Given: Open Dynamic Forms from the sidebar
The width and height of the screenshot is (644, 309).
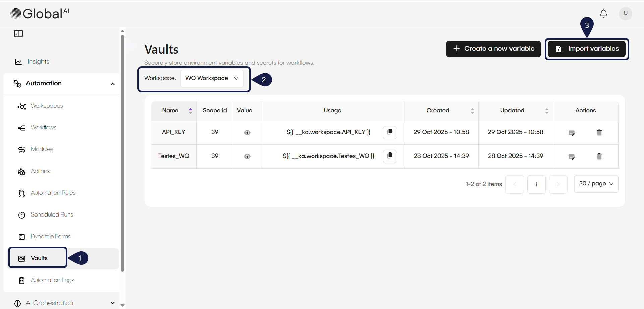Looking at the screenshot, I should pyautogui.click(x=50, y=236).
